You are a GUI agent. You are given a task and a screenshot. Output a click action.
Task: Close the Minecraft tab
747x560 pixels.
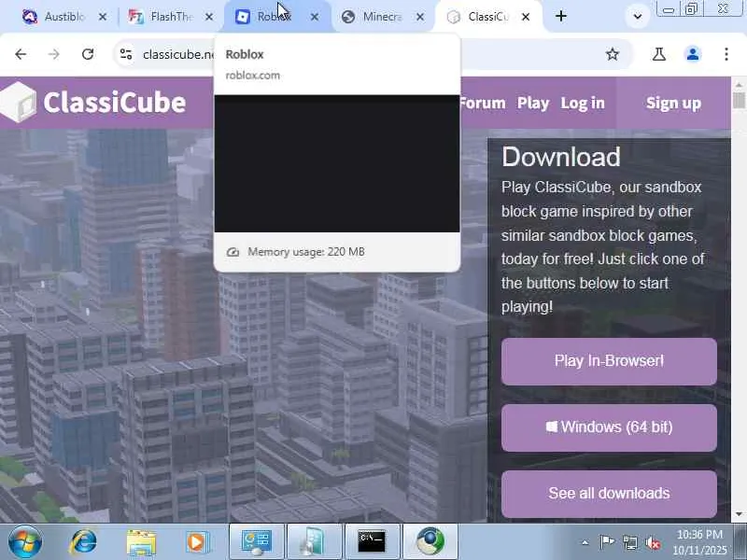point(419,17)
